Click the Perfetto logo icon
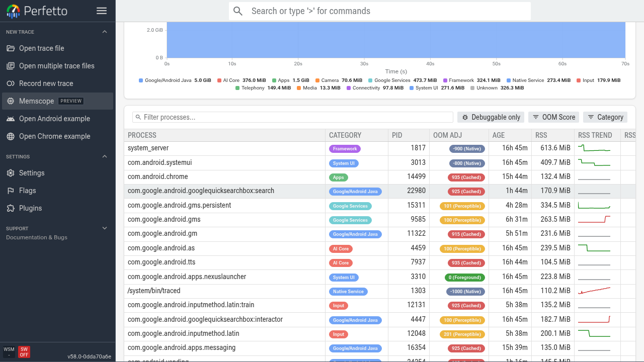 click(x=14, y=11)
